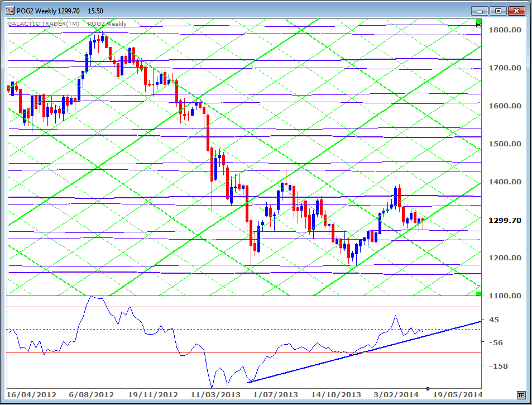Click the 6/08/2012 date label
This screenshot has height=405, width=532.
pos(91,395)
